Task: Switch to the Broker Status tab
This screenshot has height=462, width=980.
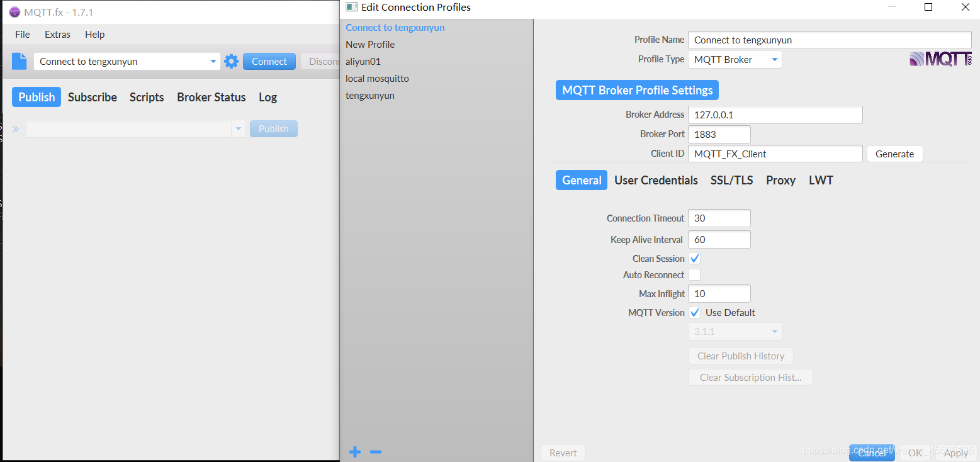Action: pos(211,97)
